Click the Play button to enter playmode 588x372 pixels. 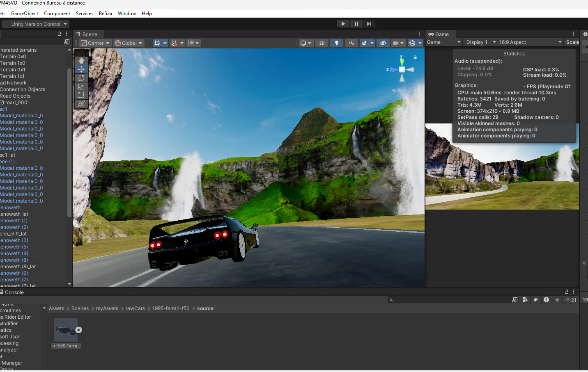point(343,24)
